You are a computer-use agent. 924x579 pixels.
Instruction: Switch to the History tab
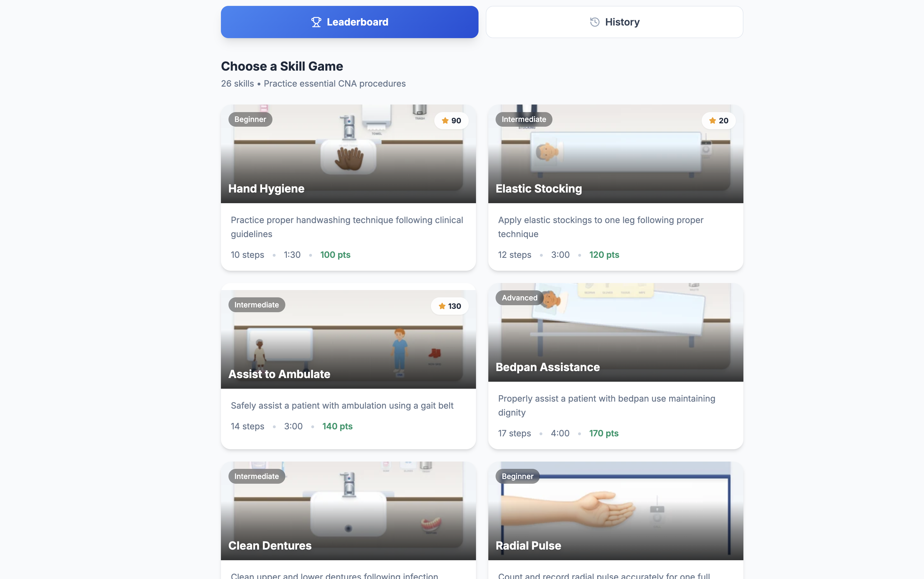(614, 22)
